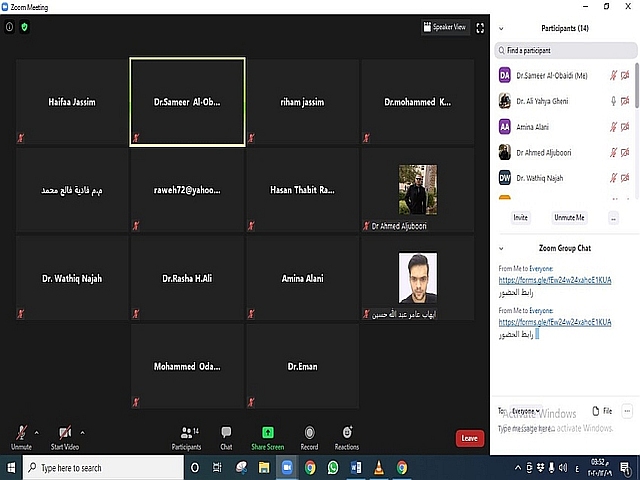The image size is (640, 480).
Task: Attach a File in chat
Action: [602, 411]
